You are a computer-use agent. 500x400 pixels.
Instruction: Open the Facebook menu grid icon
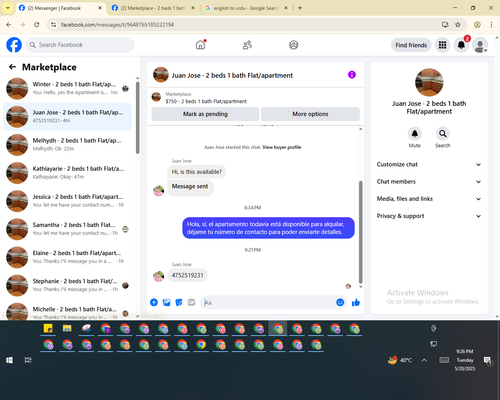[x=442, y=45]
